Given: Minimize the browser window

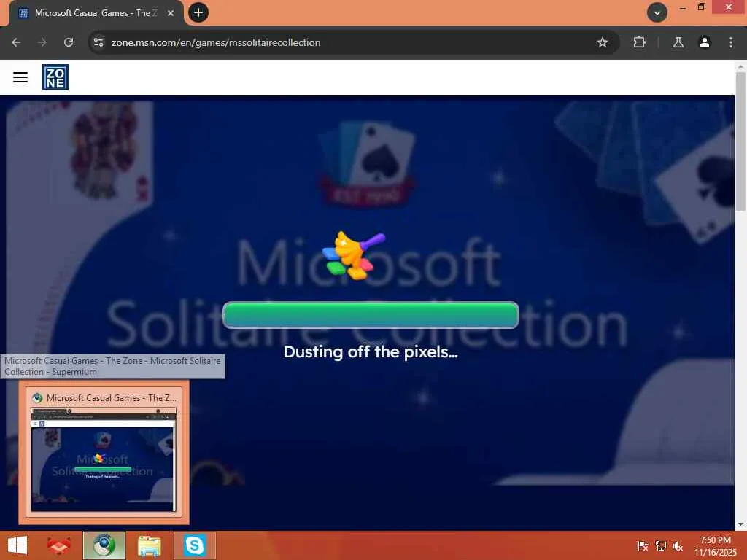Looking at the screenshot, I should [683, 8].
